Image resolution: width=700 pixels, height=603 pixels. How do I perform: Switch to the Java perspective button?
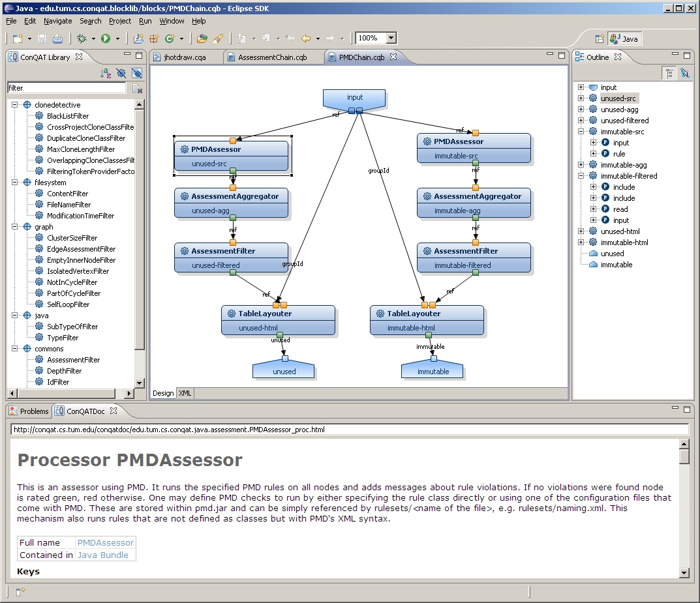(x=624, y=39)
